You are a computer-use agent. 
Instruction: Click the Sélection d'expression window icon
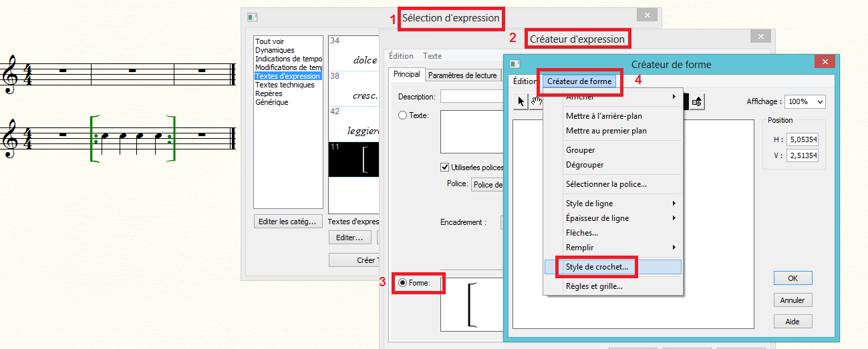(252, 17)
